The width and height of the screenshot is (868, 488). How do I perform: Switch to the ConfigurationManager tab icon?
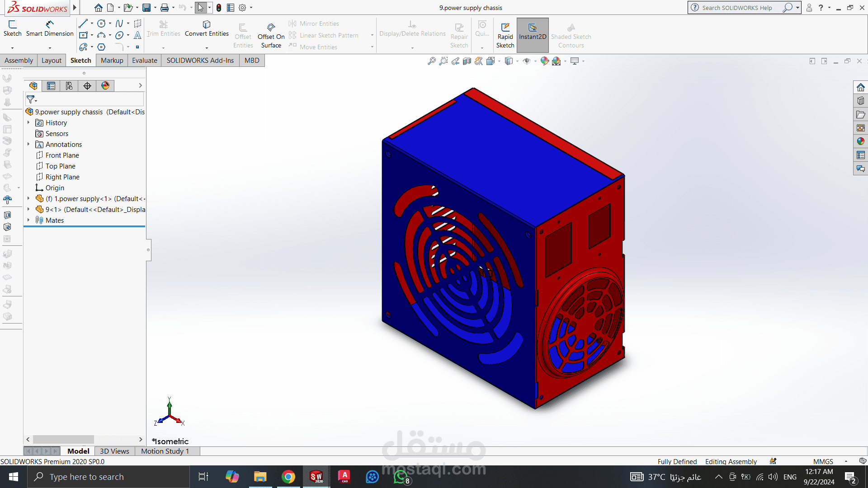(x=69, y=86)
